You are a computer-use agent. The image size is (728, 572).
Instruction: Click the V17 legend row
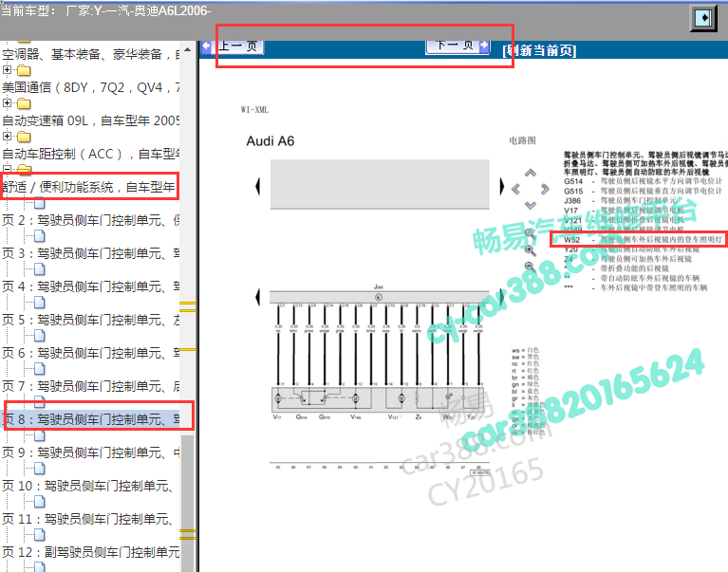[624, 211]
